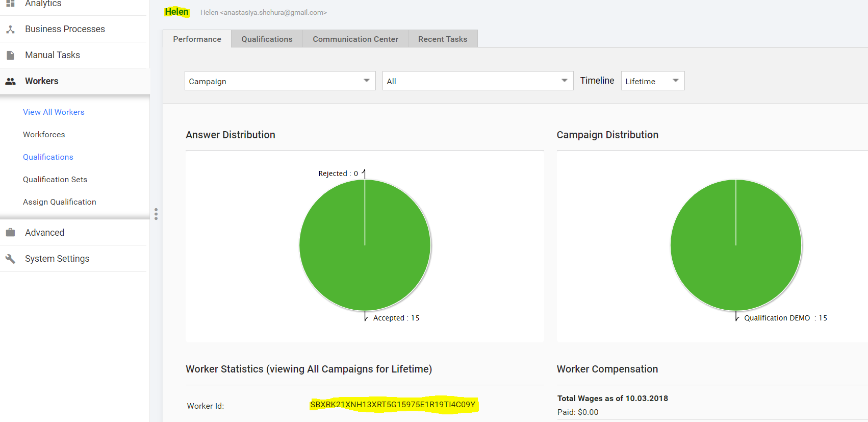The width and height of the screenshot is (868, 422).
Task: Click the Worker Compensation heading
Action: coord(607,369)
